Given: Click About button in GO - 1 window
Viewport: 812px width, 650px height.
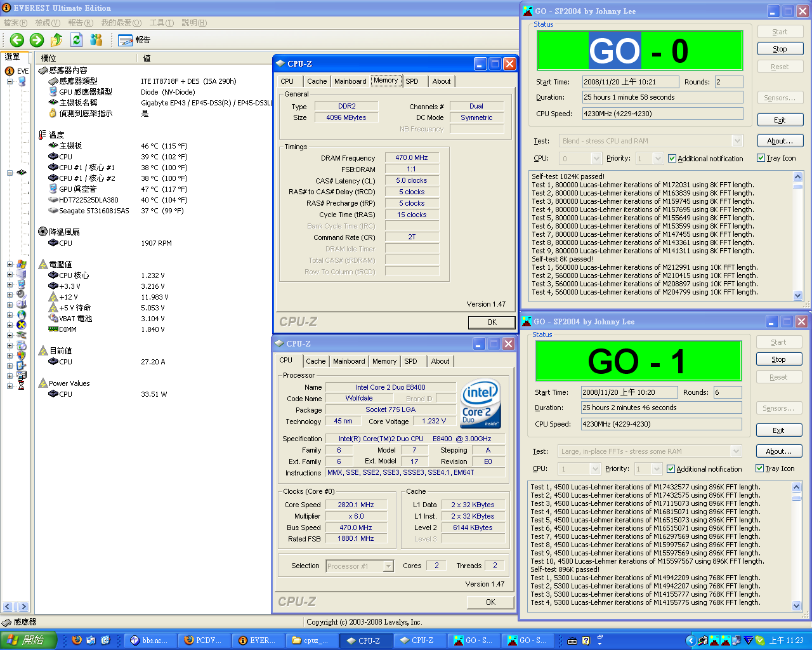Looking at the screenshot, I should click(778, 451).
